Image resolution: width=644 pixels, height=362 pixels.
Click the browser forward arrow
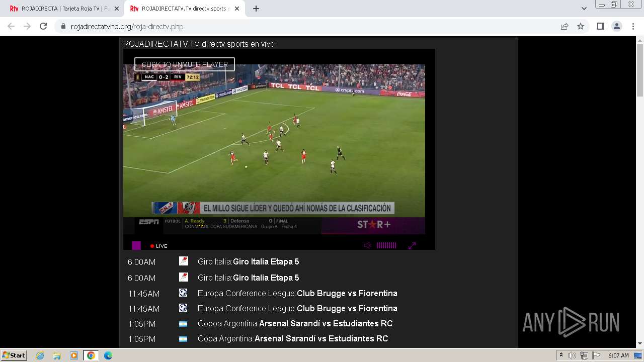pos(27,26)
